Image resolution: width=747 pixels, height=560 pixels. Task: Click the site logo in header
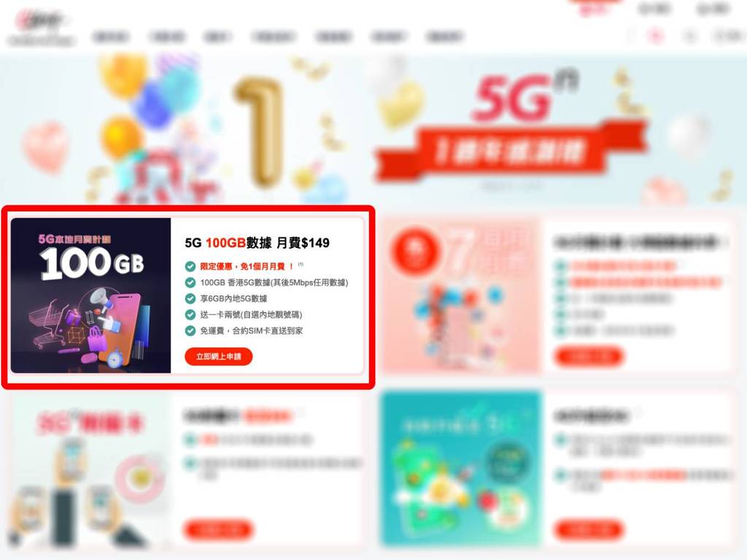click(41, 28)
